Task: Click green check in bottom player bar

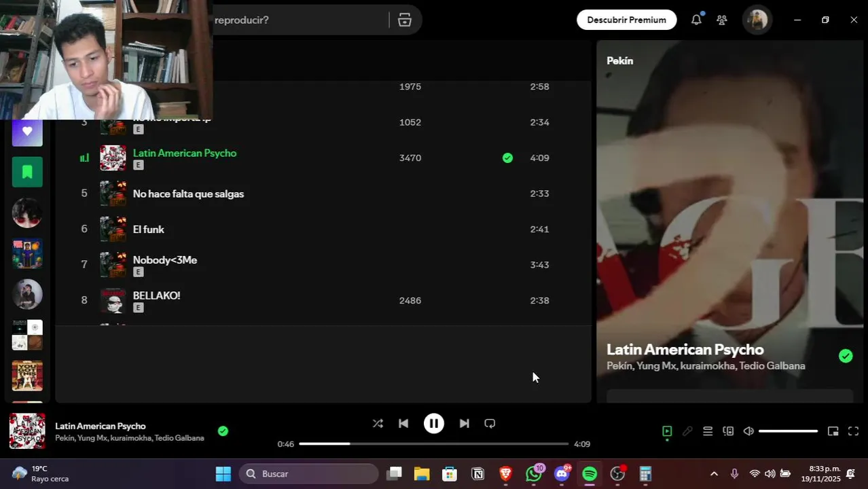Action: (x=223, y=431)
